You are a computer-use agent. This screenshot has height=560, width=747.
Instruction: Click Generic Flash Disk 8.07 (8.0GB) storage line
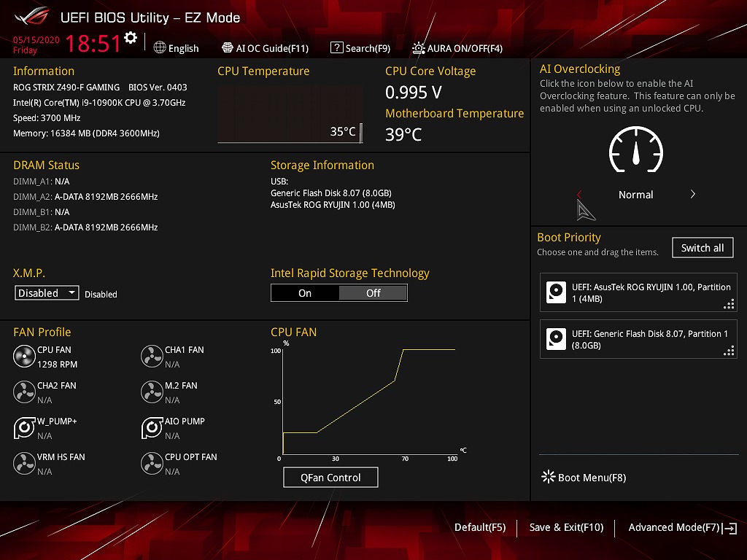[331, 192]
